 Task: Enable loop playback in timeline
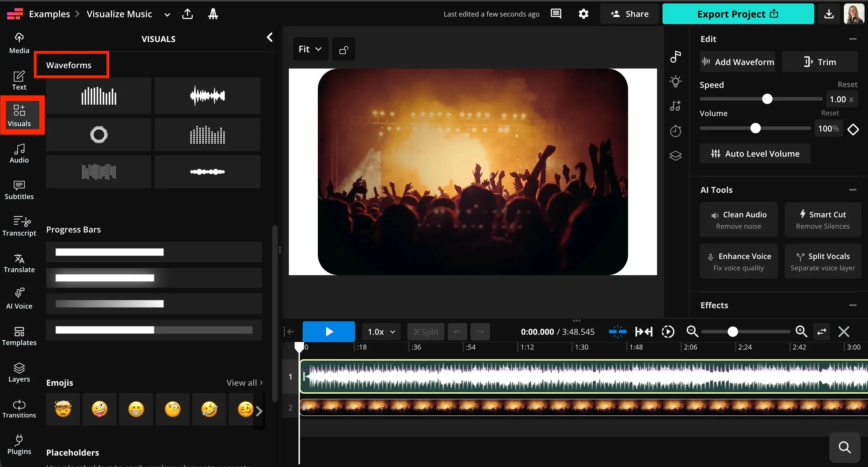[x=668, y=331]
